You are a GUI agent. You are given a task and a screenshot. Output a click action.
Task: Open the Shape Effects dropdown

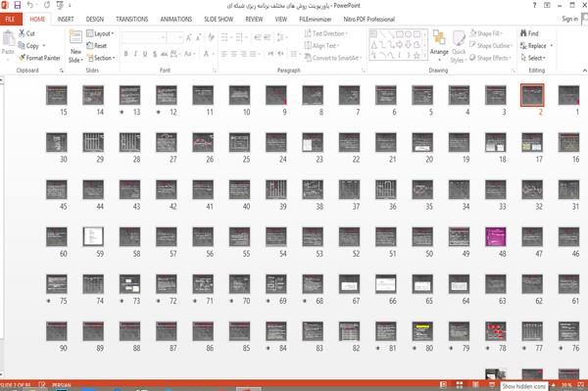click(491, 58)
